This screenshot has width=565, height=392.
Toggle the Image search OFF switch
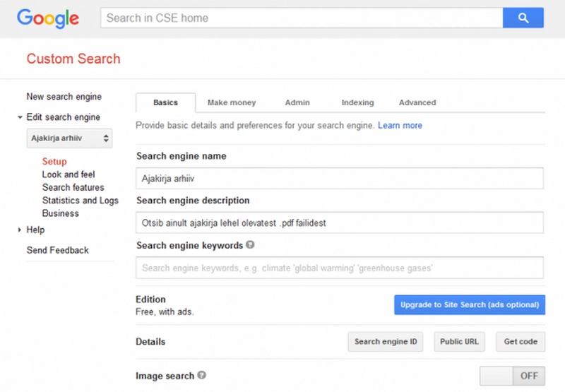512,376
